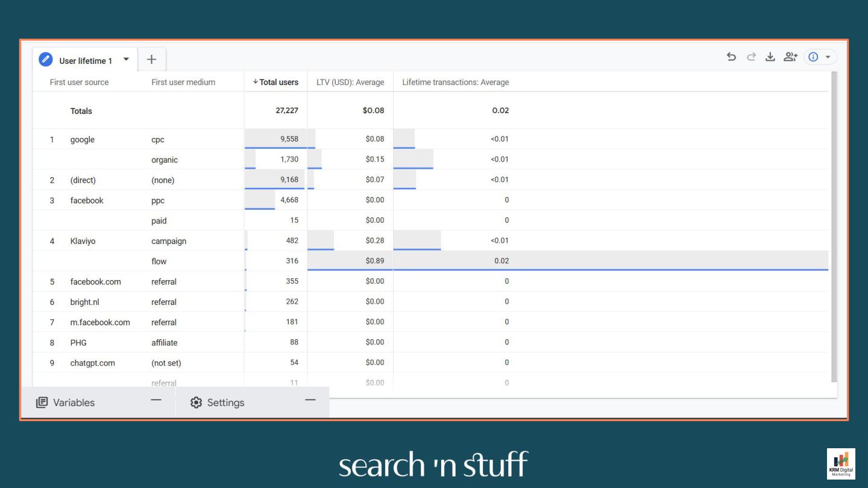Click the 1,730 total users value

pos(289,159)
